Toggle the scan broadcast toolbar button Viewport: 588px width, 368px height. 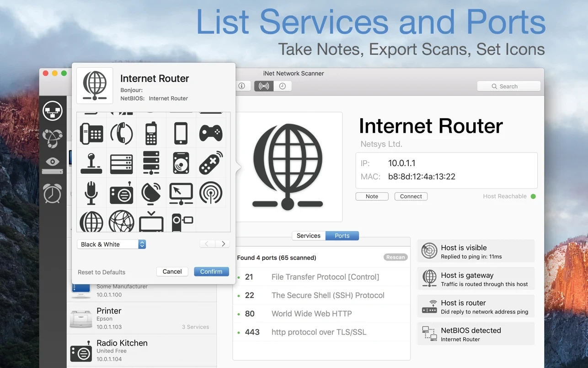point(264,86)
